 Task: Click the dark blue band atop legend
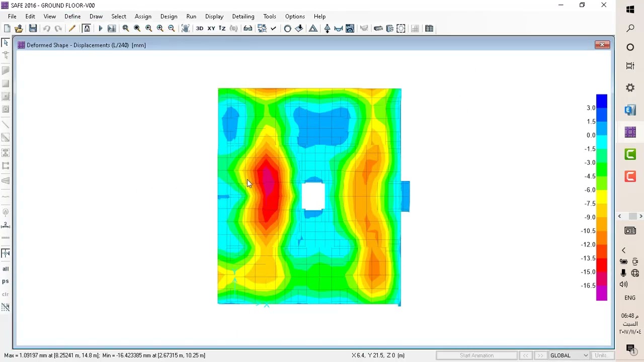point(602,101)
